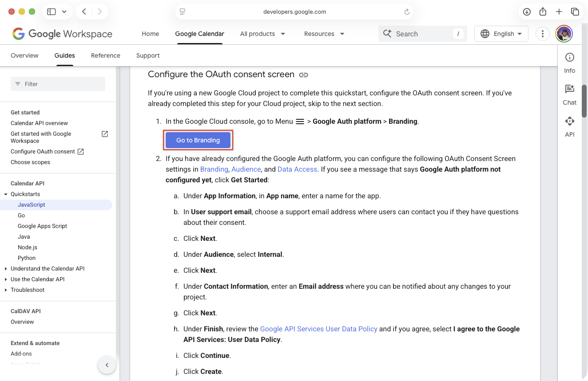Click the sidebar Filter input field
The height and width of the screenshot is (381, 588).
point(58,84)
